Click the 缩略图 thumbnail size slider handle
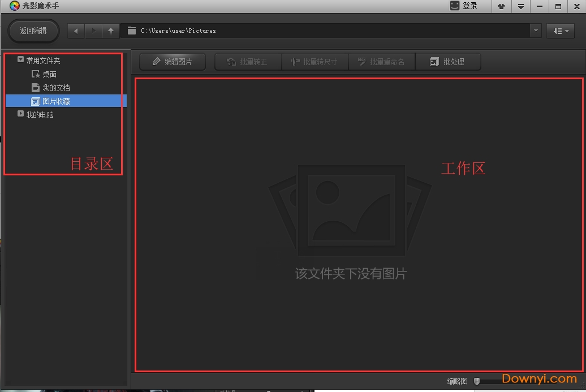Image resolution: width=586 pixels, height=392 pixels. [477, 381]
